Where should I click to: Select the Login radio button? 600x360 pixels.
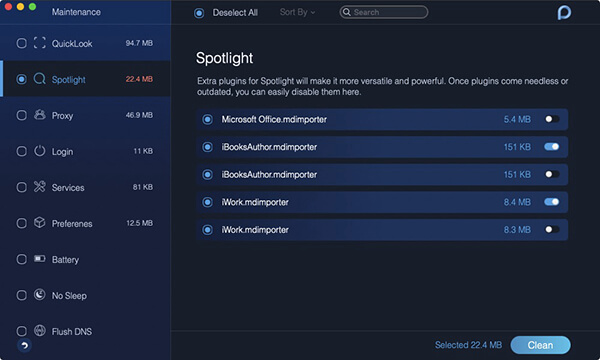coord(21,151)
